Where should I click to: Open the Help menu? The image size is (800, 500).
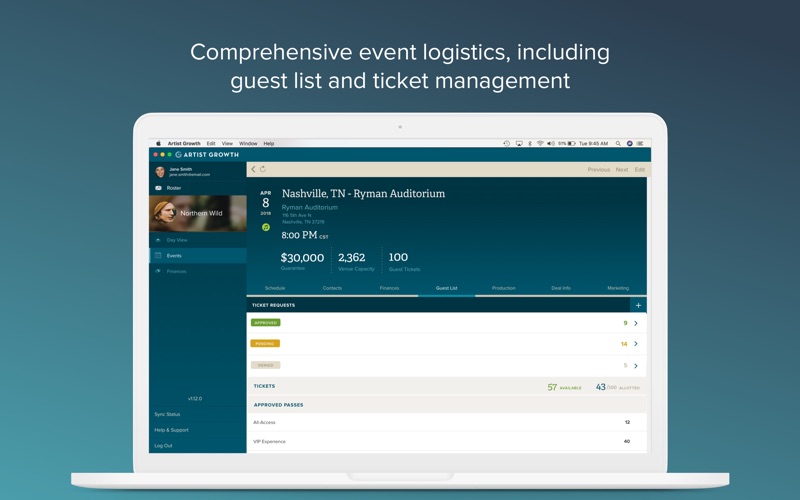tap(269, 143)
